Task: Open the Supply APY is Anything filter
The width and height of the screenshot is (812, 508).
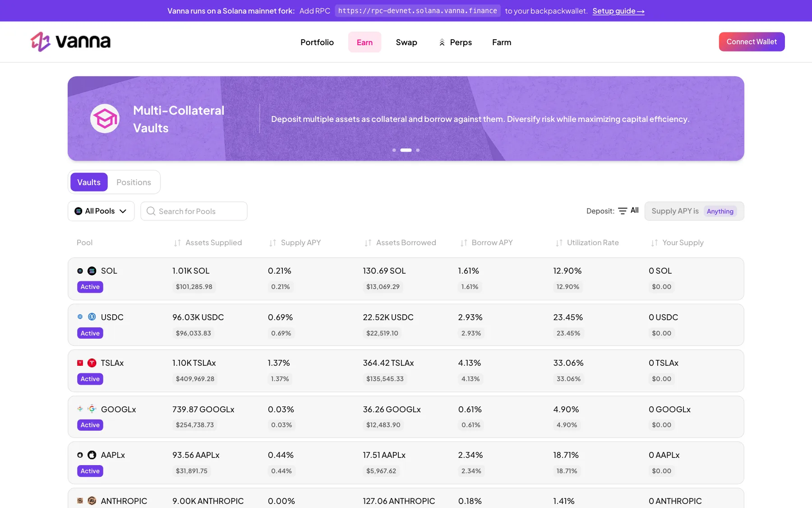Action: coord(694,211)
